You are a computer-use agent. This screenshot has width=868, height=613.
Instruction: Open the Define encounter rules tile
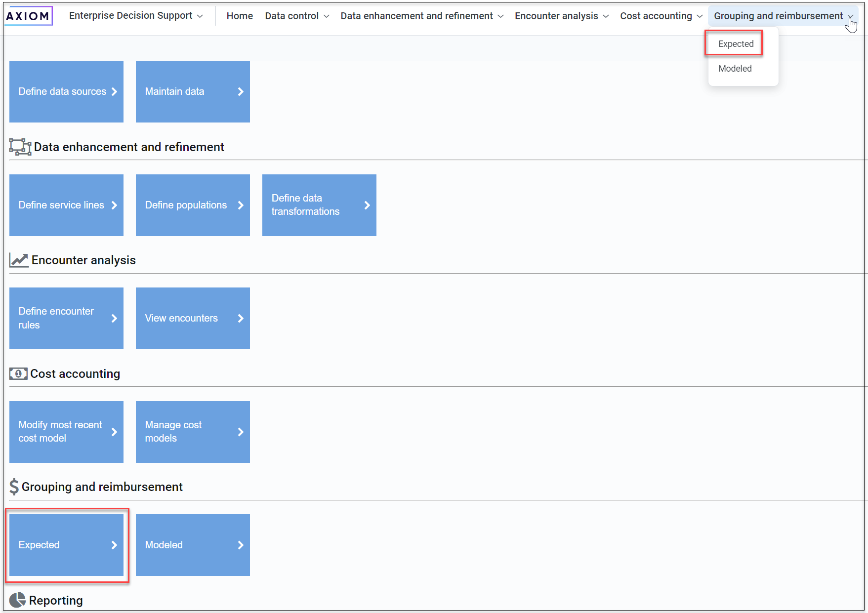(x=66, y=318)
